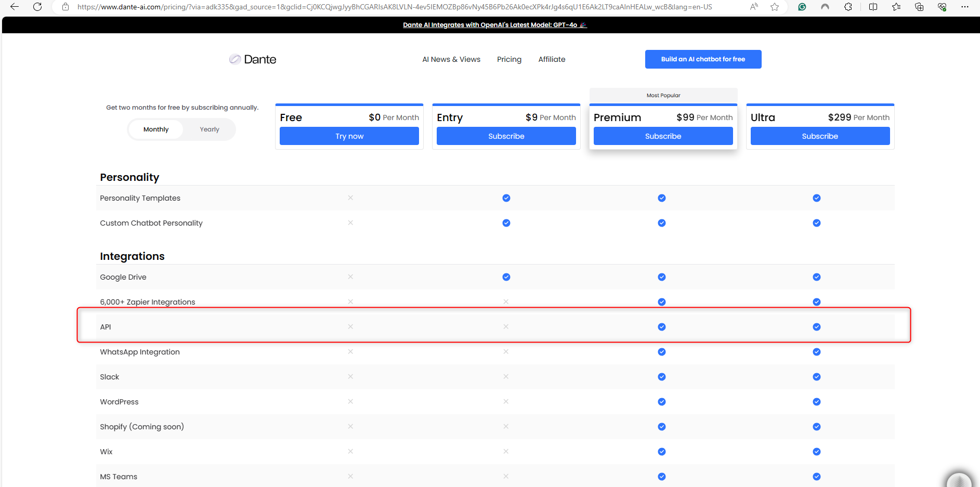Open AI News & Views menu item
The image size is (980, 487).
pos(451,59)
